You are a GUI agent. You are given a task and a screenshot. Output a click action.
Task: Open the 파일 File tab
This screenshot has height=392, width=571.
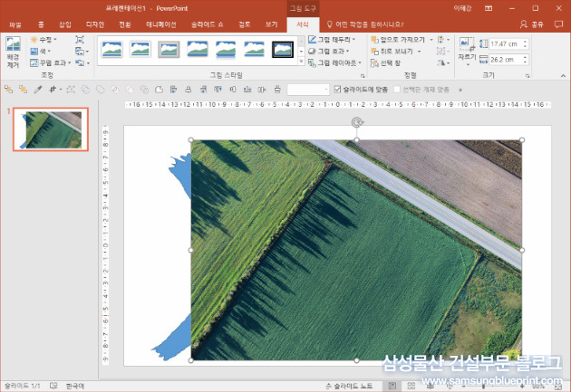[15, 24]
